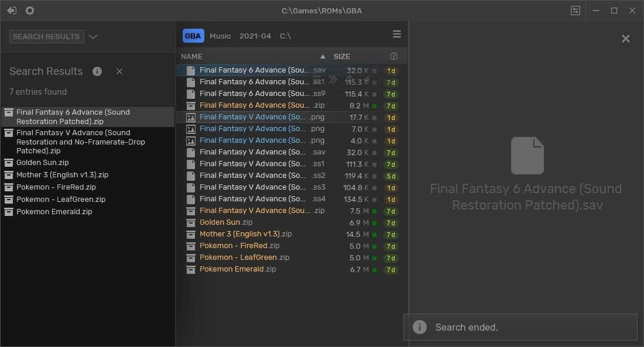
Task: Click the SEARCH RESULTS dropdown box
Action: [47, 37]
